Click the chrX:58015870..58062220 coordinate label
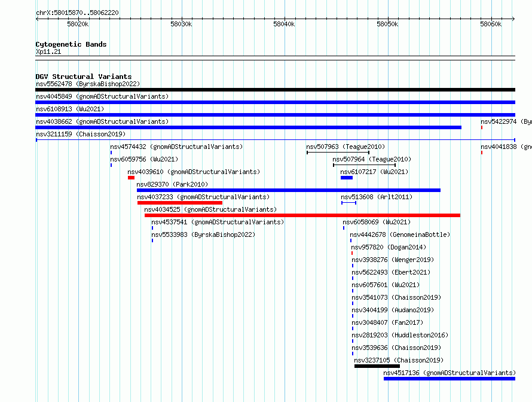Viewport: 532px width, 402px height. tap(77, 13)
